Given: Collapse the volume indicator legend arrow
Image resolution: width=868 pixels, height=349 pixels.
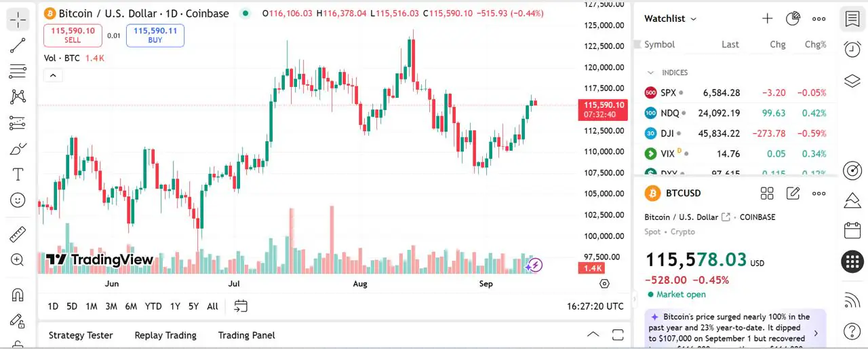Looking at the screenshot, I should (x=54, y=75).
